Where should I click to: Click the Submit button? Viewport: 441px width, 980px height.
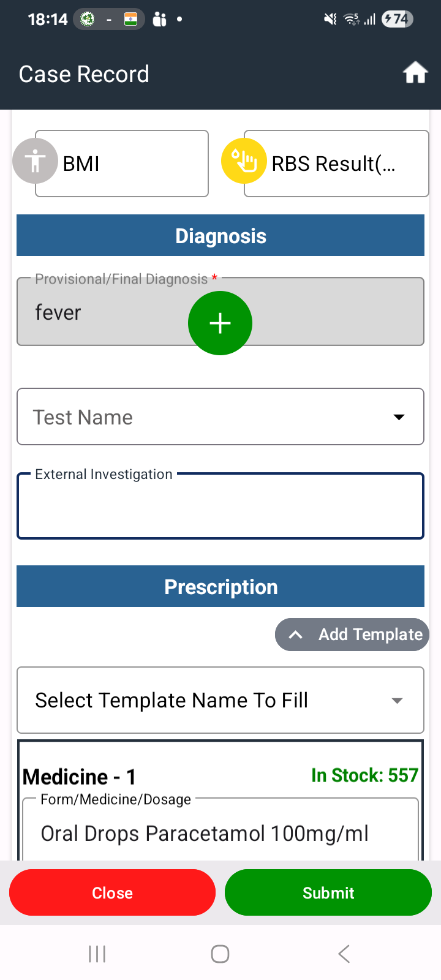(x=328, y=892)
